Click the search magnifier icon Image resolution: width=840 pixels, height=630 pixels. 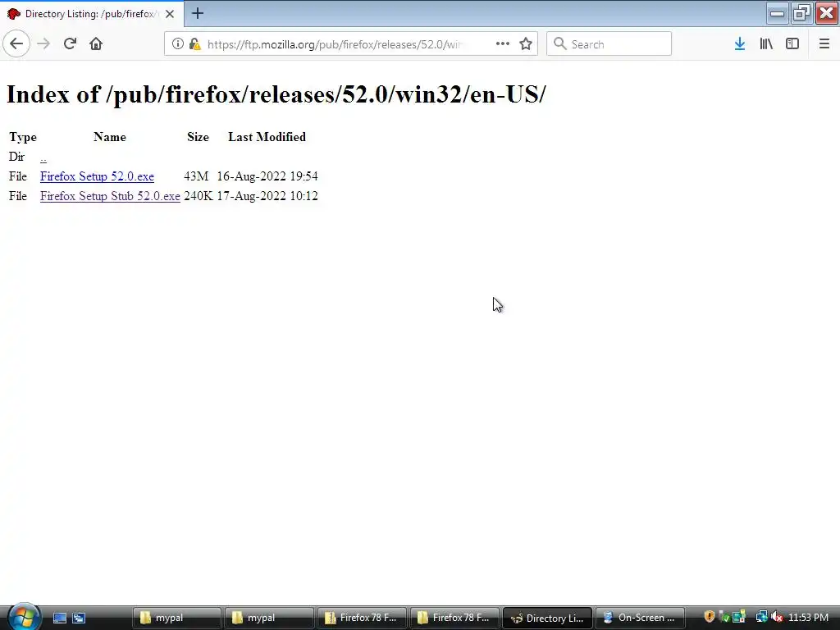[559, 44]
